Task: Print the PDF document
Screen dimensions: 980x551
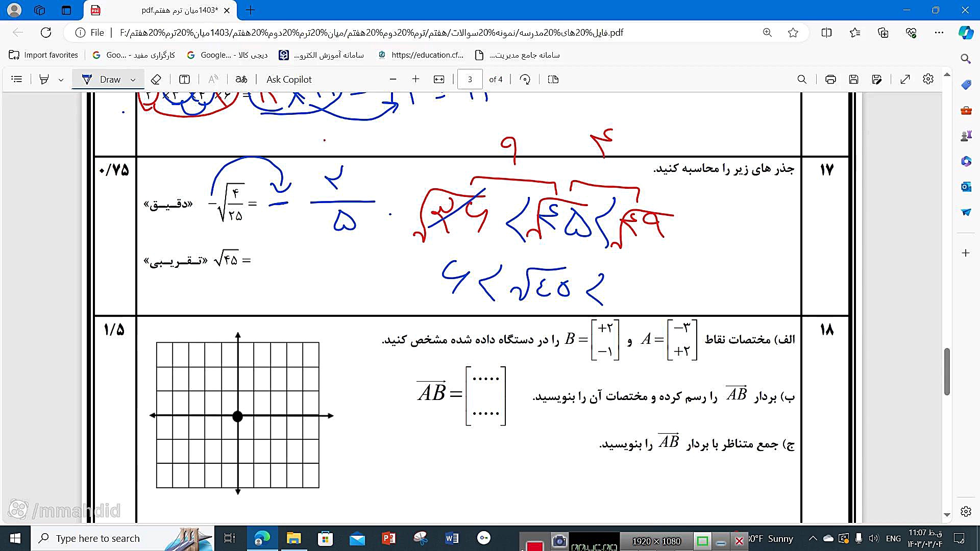Action: (830, 79)
